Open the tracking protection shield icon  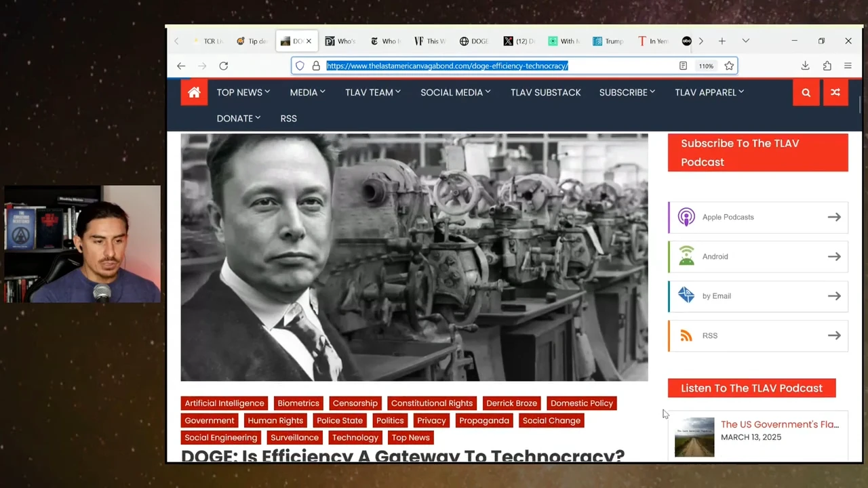coord(300,66)
